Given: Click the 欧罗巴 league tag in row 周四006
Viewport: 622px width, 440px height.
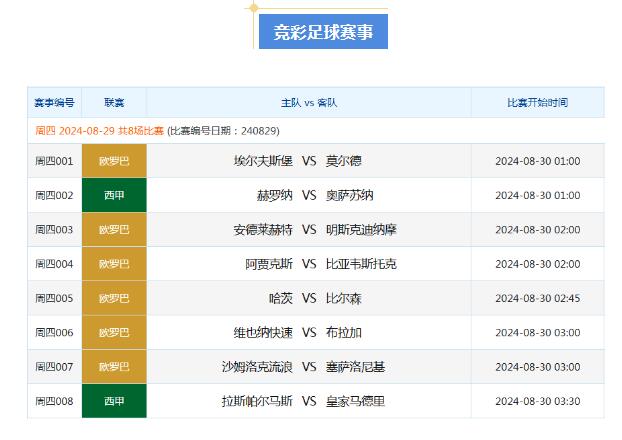Looking at the screenshot, I should [114, 332].
